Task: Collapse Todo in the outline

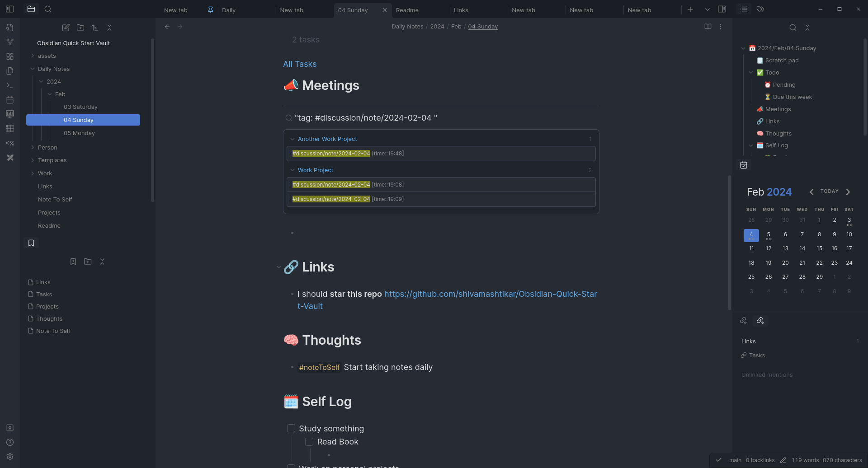Action: tap(751, 73)
